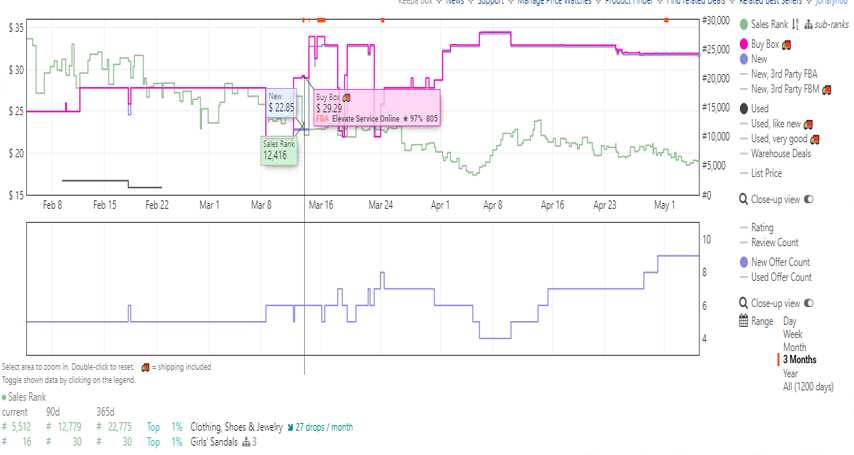Click the magnifier icon above the Range row

click(743, 303)
